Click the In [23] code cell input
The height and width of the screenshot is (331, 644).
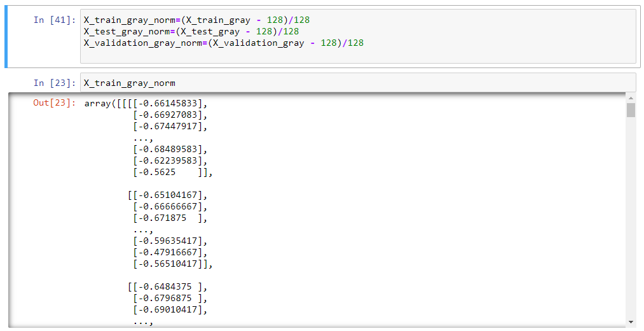tap(358, 83)
